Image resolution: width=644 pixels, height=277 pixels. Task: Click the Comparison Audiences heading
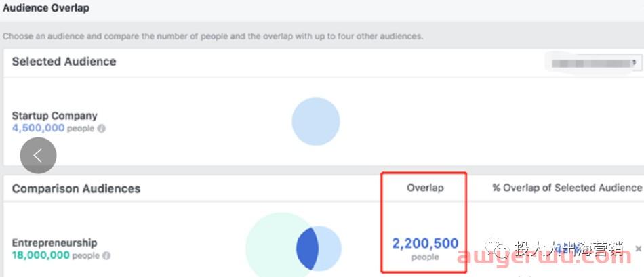click(76, 188)
